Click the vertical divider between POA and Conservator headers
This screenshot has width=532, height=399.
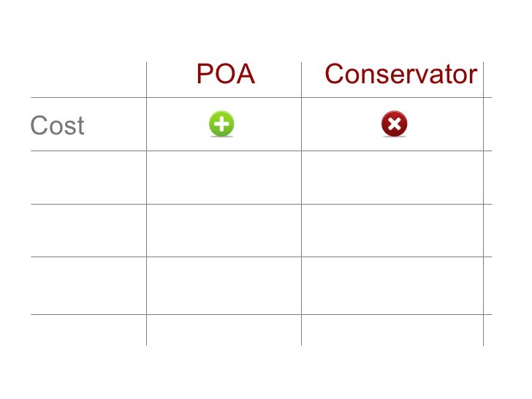(x=301, y=80)
